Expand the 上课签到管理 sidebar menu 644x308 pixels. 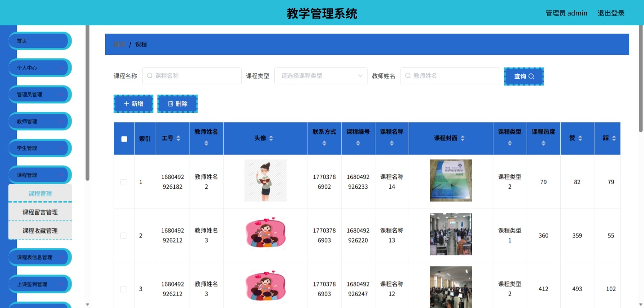pyautogui.click(x=39, y=284)
